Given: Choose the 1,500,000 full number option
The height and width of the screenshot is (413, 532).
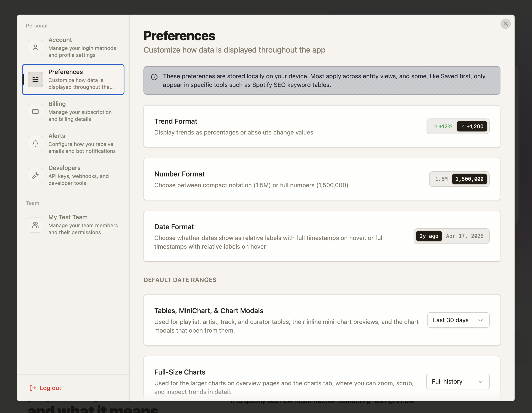Looking at the screenshot, I should tap(469, 179).
